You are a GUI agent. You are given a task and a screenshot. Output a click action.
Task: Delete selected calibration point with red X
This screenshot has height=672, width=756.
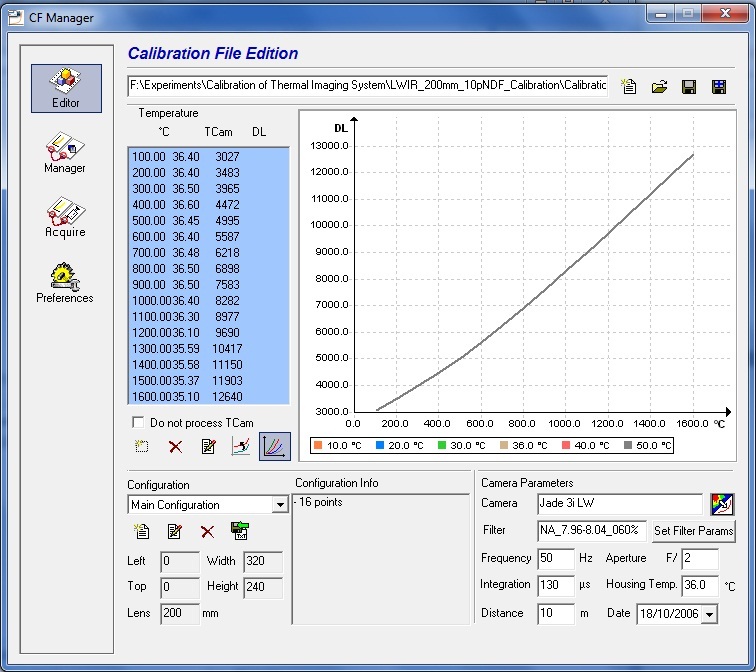click(x=175, y=447)
